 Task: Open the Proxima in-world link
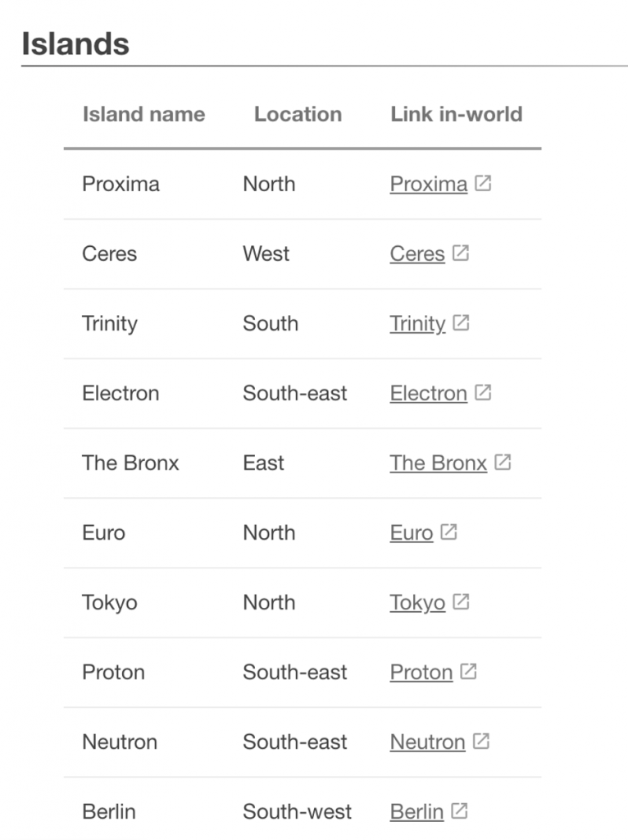tap(428, 185)
